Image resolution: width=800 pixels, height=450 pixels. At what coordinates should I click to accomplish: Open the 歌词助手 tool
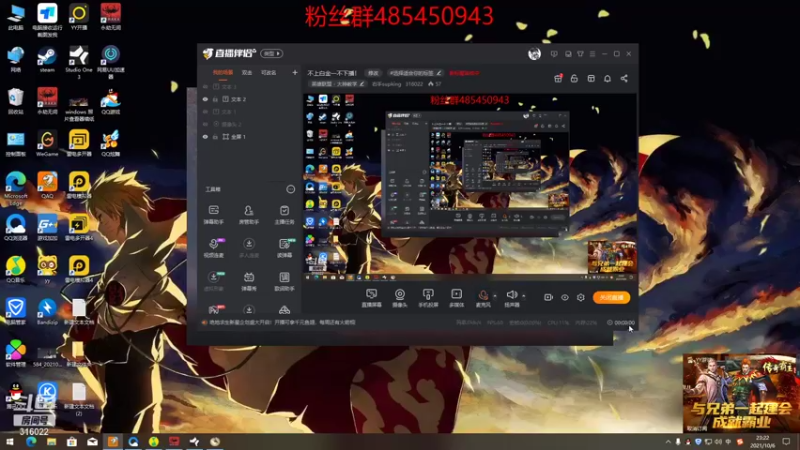coord(284,281)
